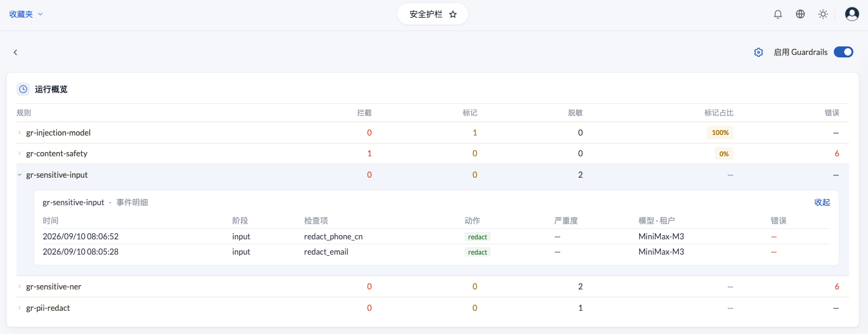Click 标记 count 1 for gr-injection-model
This screenshot has width=868, height=334.
475,133
